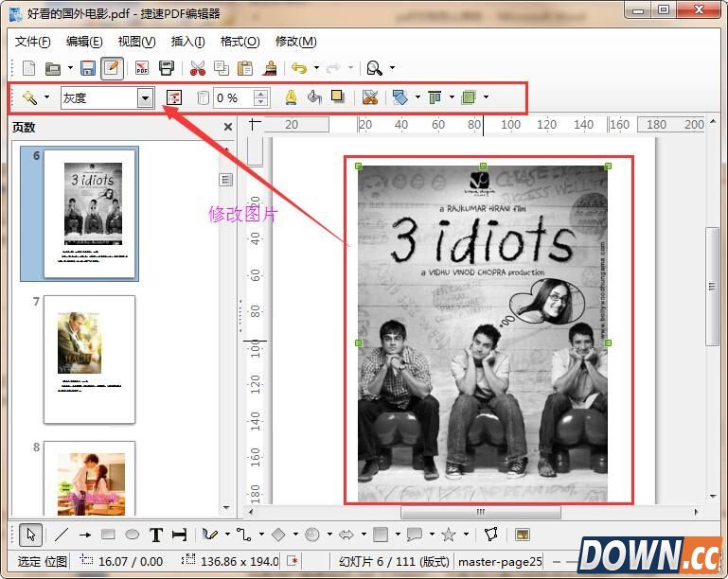This screenshot has width=728, height=579.
Task: Toggle the Edit File mode icon
Action: 112,68
